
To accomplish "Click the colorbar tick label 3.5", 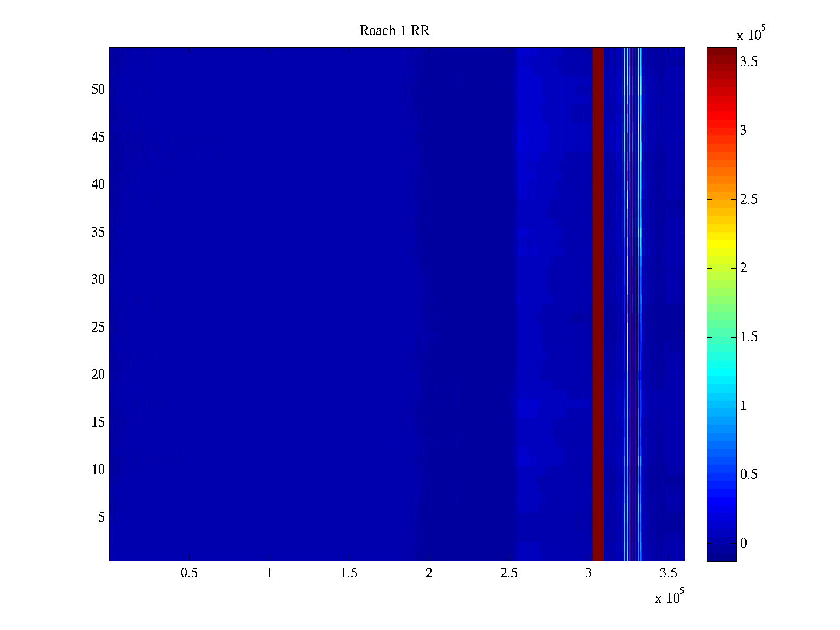I will coord(749,62).
